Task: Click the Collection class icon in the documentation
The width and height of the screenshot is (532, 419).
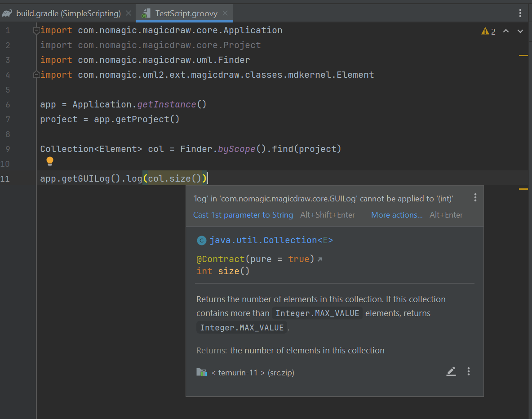Action: click(x=202, y=241)
